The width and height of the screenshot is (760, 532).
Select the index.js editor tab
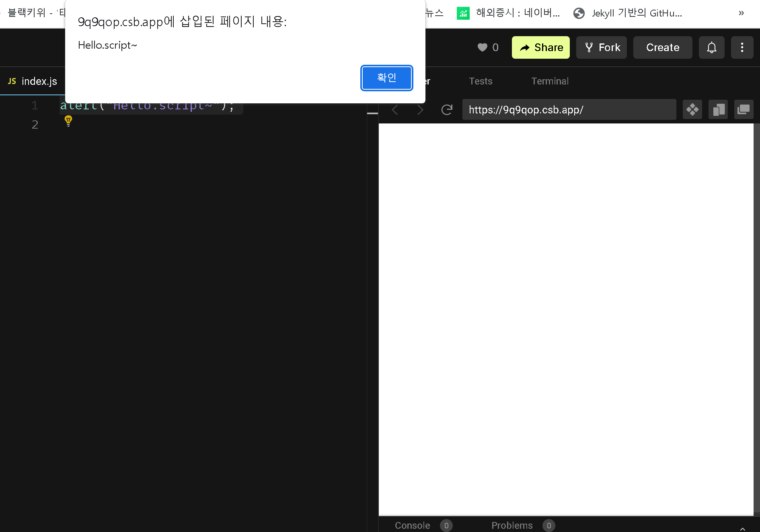click(33, 81)
